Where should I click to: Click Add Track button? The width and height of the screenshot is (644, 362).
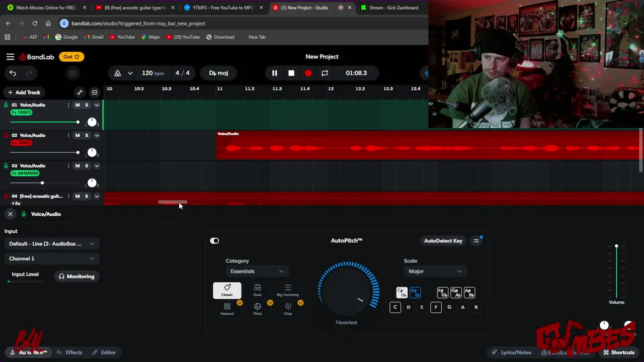point(24,93)
